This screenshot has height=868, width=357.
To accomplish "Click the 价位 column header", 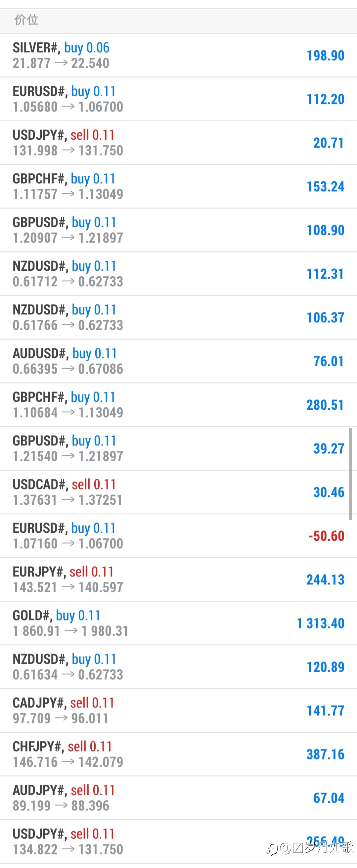I will tap(26, 20).
